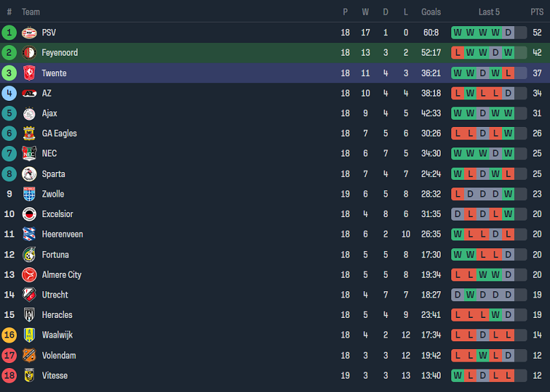Open the Almere City team link
This screenshot has height=392, width=550.
(x=61, y=275)
